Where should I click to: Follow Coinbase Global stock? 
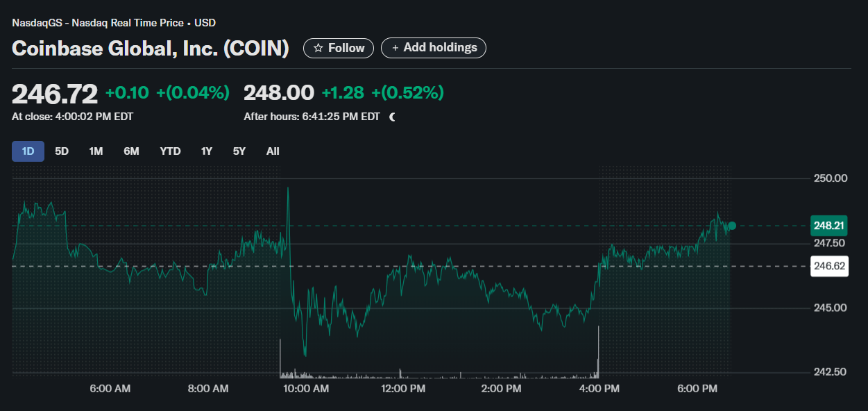click(339, 48)
